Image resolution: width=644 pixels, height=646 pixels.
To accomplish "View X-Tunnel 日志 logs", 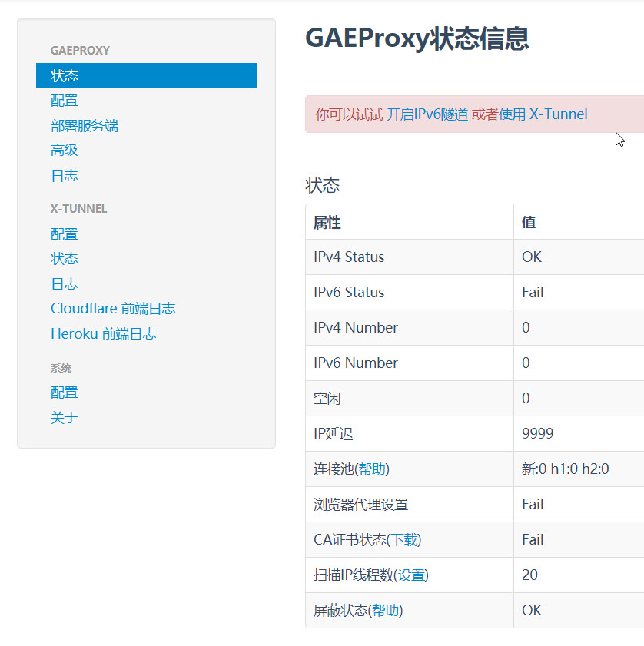I will [64, 283].
